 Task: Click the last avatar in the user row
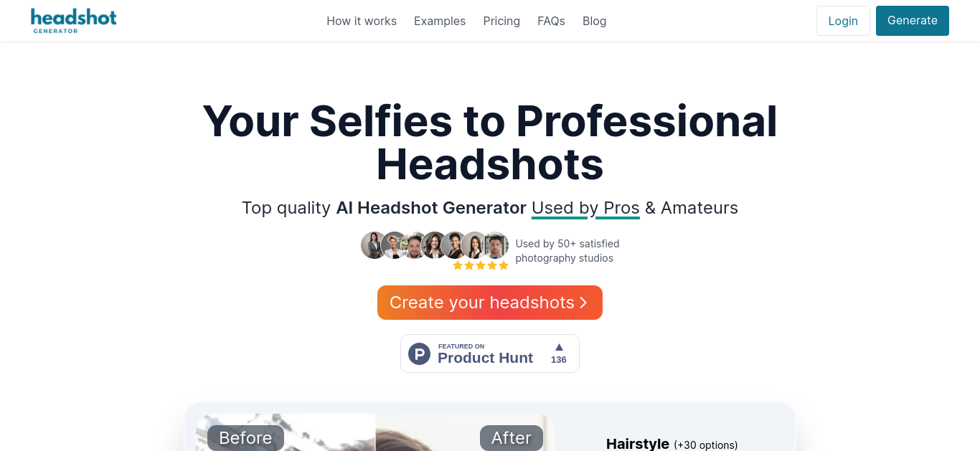coord(495,245)
